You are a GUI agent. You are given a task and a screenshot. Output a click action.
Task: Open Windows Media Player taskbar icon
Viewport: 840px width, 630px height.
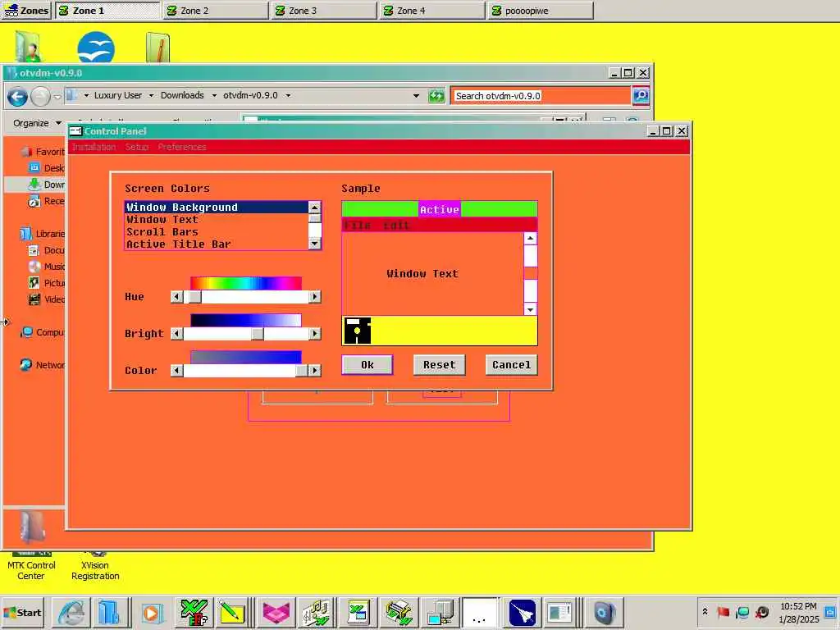point(152,612)
